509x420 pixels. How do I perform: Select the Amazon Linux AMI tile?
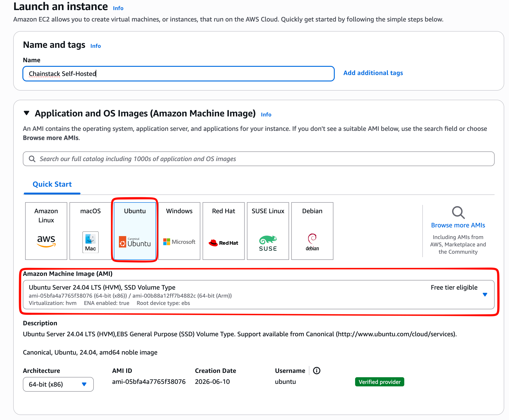(x=46, y=231)
